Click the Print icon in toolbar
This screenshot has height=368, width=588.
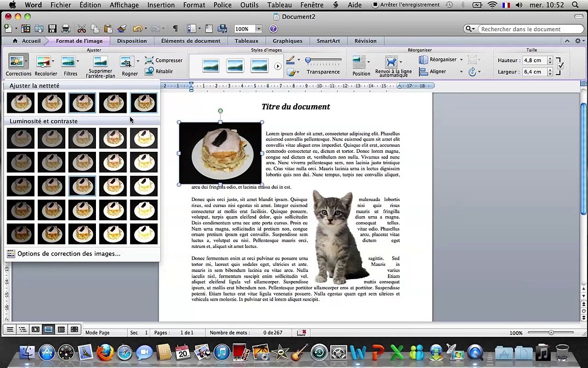click(x=66, y=29)
